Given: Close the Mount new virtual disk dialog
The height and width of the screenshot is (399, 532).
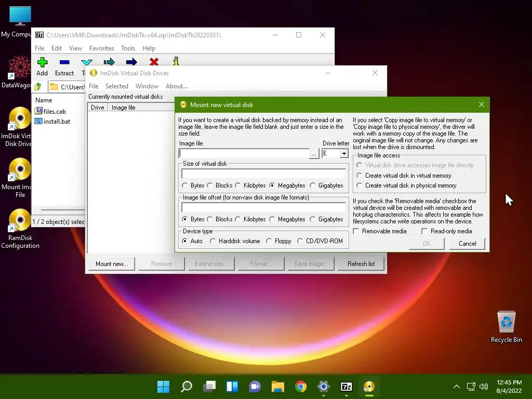Looking at the screenshot, I should (482, 104).
